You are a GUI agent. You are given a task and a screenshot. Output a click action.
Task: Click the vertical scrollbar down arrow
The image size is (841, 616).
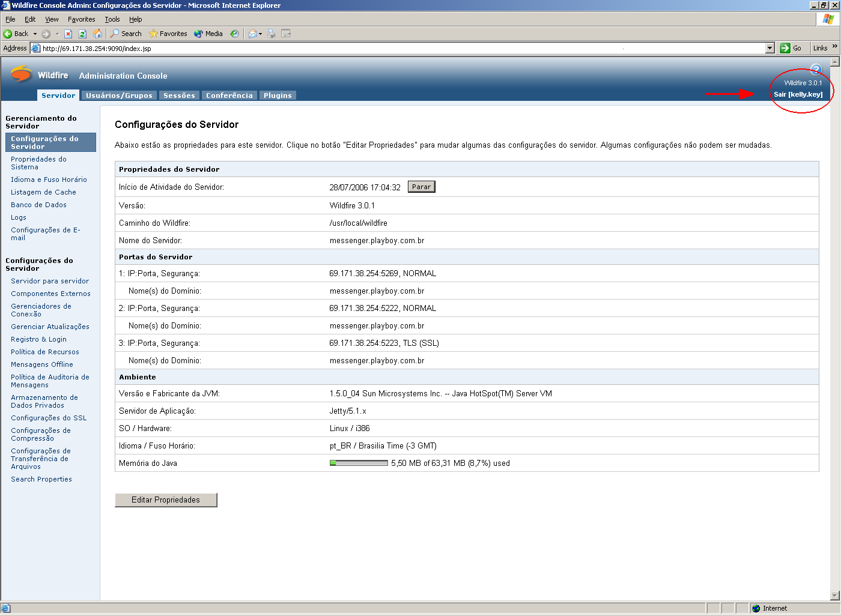pos(835,596)
